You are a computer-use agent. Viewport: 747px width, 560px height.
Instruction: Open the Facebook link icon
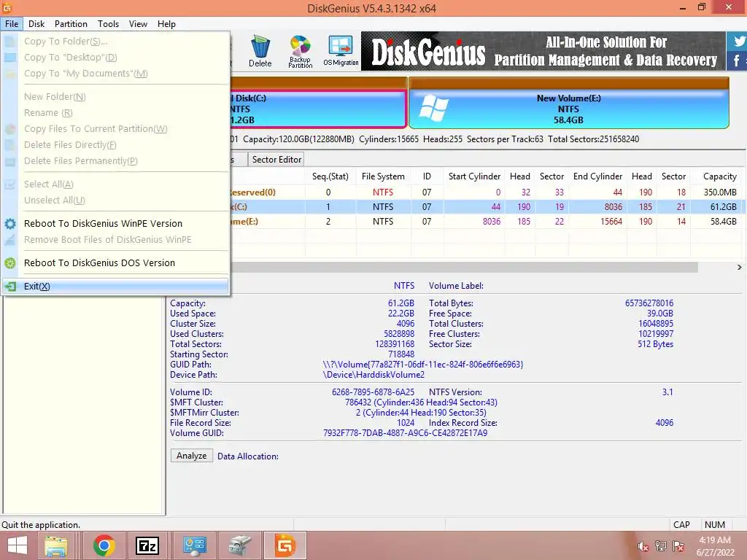tap(737, 61)
